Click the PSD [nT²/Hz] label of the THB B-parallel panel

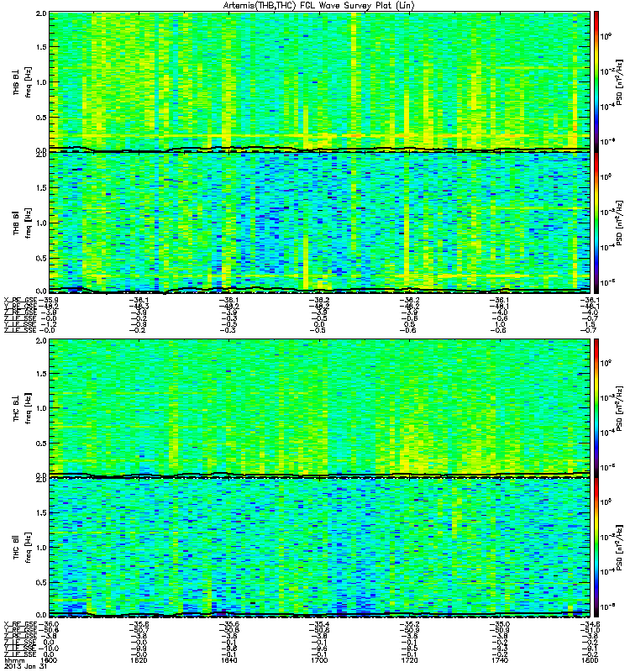(x=619, y=223)
